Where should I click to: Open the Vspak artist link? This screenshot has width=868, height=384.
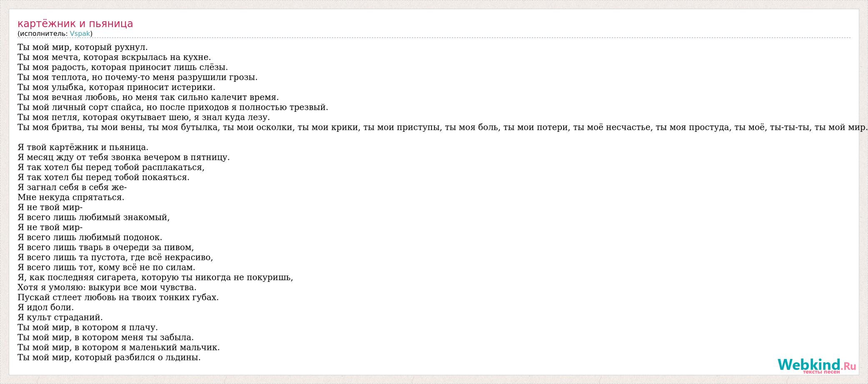click(80, 34)
